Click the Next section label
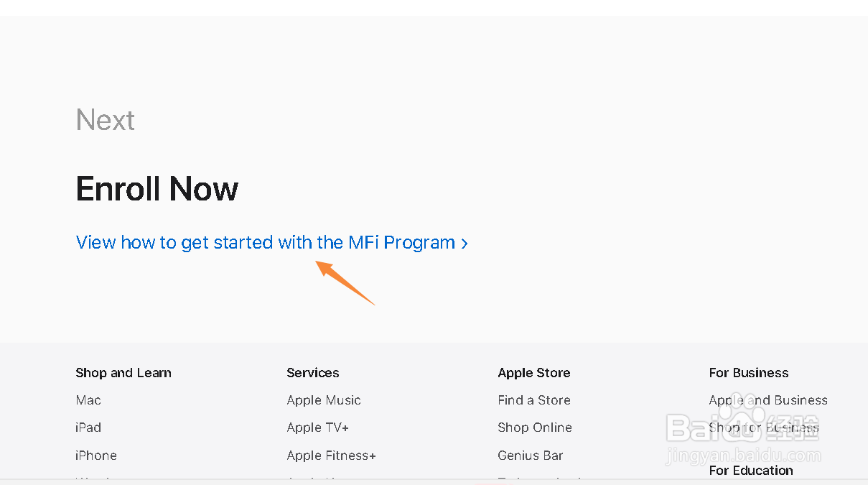The width and height of the screenshot is (868, 485). tap(105, 120)
